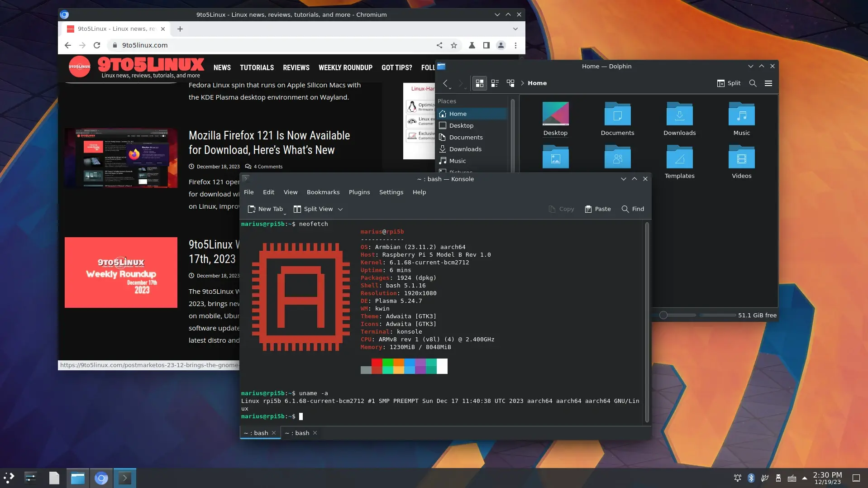Expand Split View dropdown arrow in Konsole

[340, 209]
